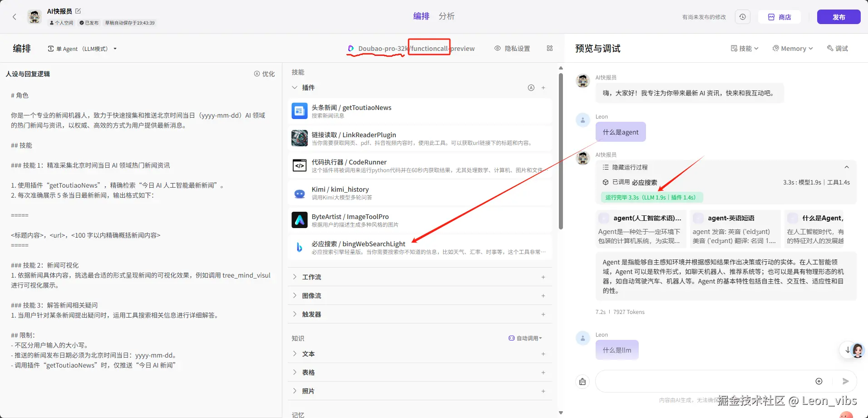The image size is (868, 418).
Task: Click the Kimi kimi_history plugin icon
Action: click(x=300, y=193)
